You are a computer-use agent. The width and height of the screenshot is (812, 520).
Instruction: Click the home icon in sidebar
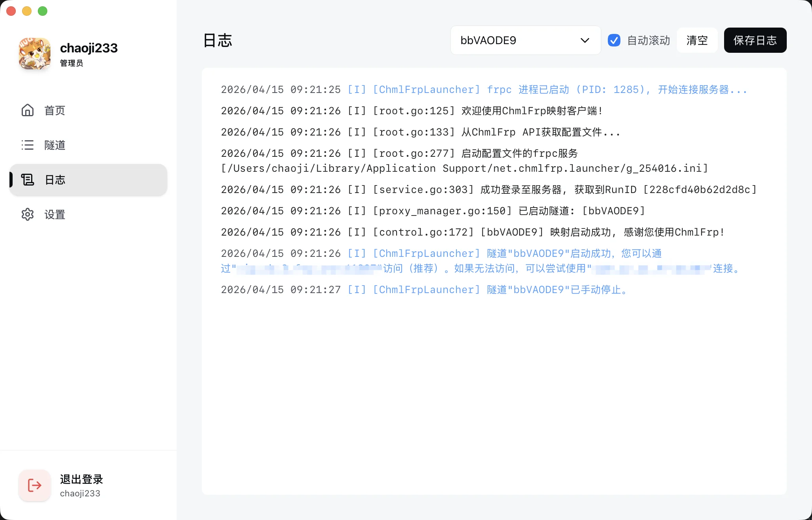click(x=28, y=110)
